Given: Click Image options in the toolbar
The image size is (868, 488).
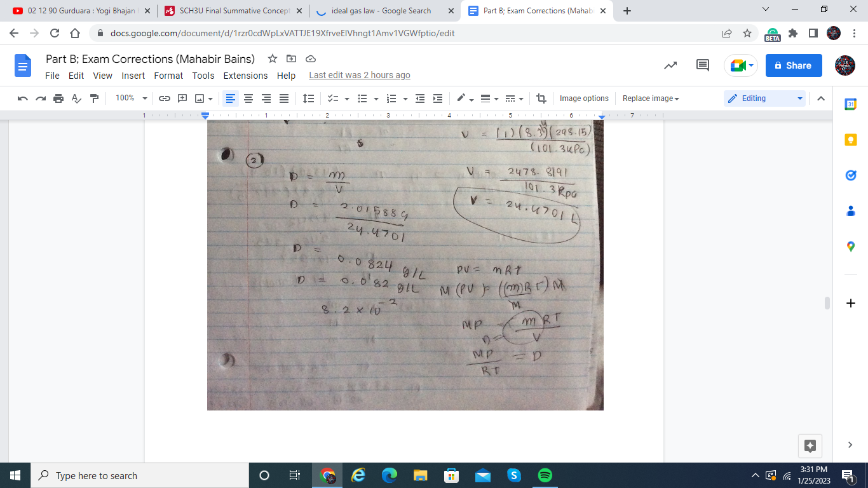Looking at the screenshot, I should [x=583, y=98].
